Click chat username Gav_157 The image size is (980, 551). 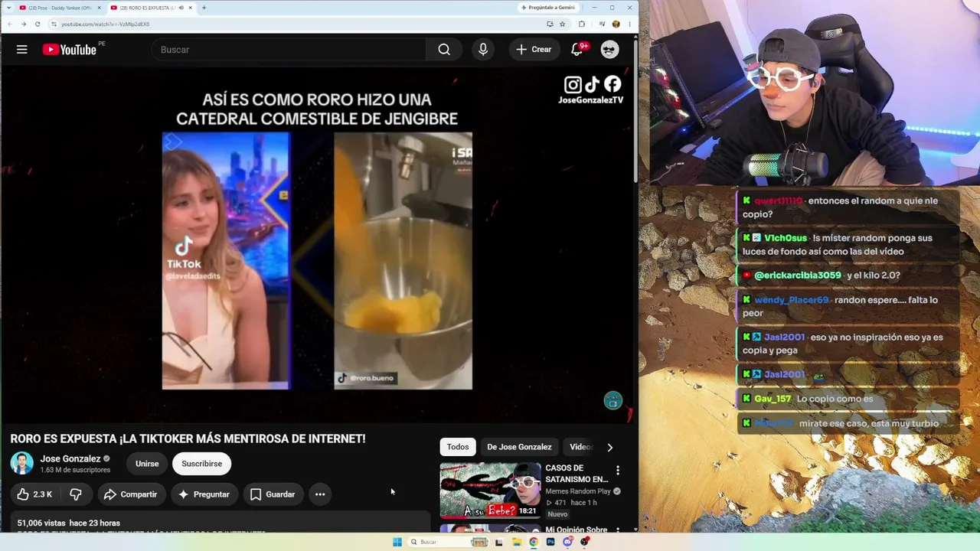pyautogui.click(x=773, y=399)
